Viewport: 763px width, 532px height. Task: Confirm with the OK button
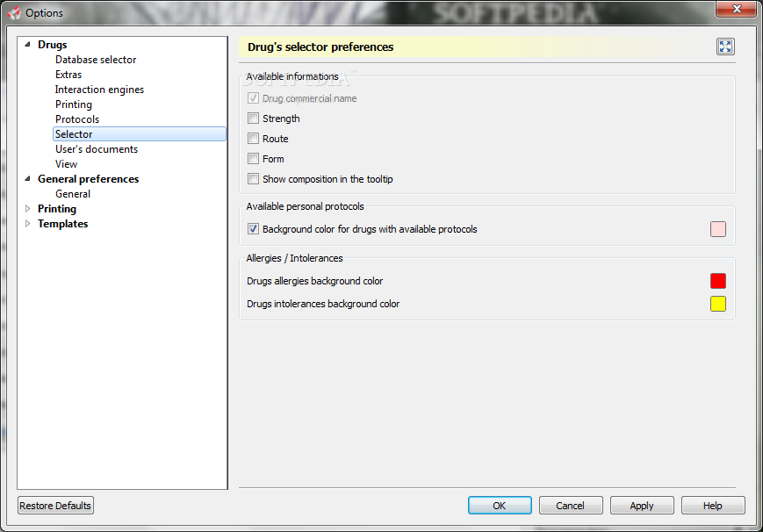pyautogui.click(x=500, y=506)
